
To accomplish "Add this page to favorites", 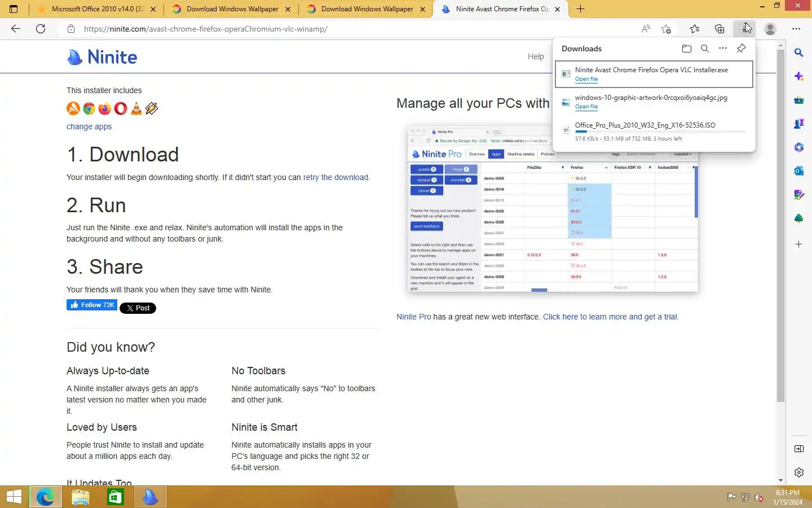I will click(x=667, y=29).
